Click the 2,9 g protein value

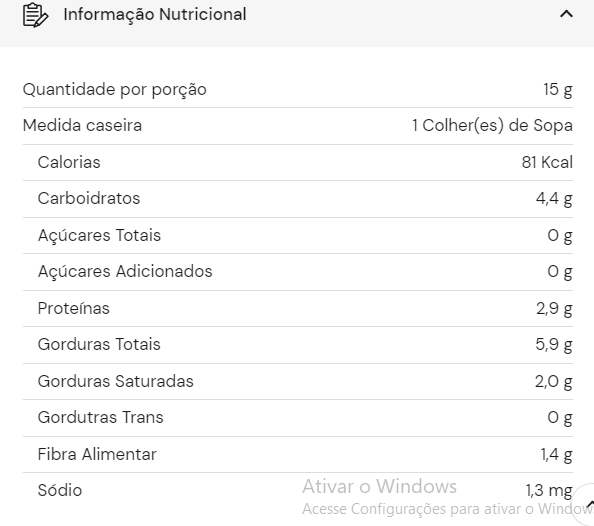[554, 308]
